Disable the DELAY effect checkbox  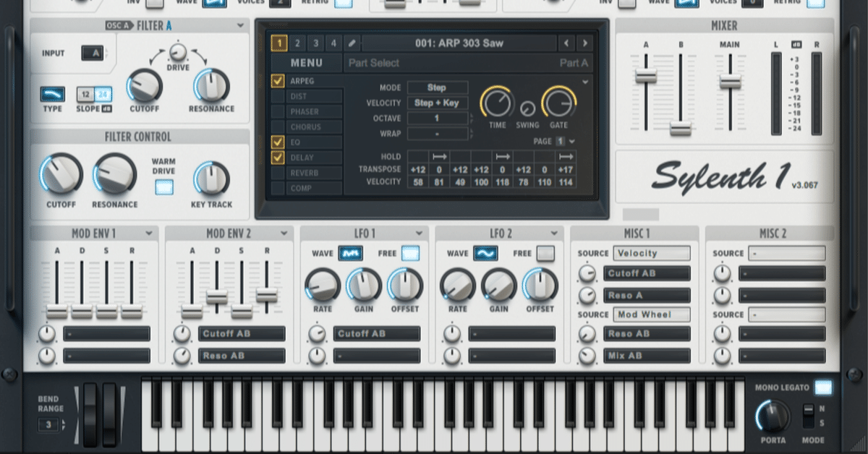pos(278,158)
